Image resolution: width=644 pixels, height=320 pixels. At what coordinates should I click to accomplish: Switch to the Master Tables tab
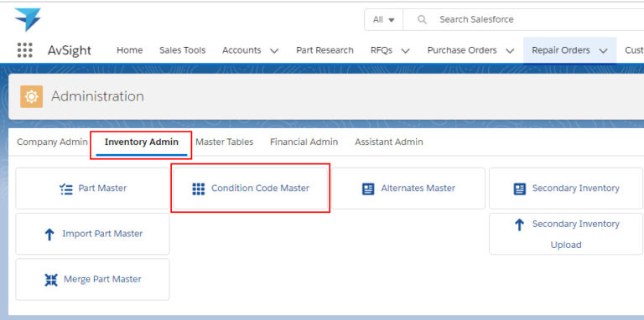click(224, 142)
